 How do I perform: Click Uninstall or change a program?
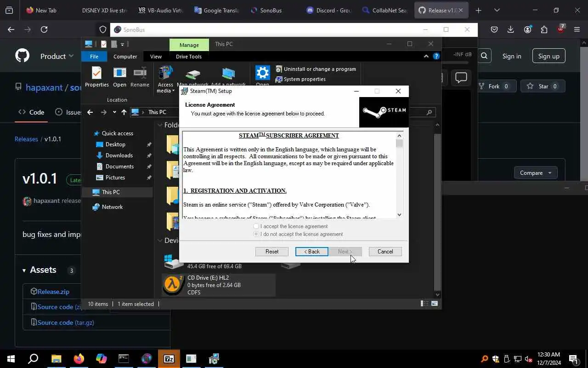click(x=316, y=69)
